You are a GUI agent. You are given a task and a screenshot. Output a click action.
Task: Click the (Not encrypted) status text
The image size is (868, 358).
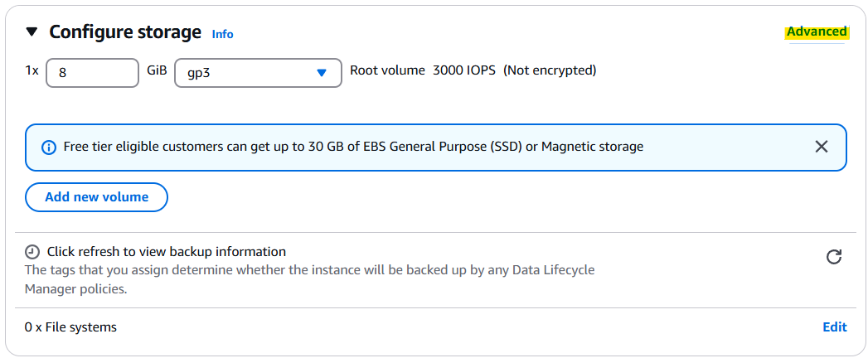point(550,70)
